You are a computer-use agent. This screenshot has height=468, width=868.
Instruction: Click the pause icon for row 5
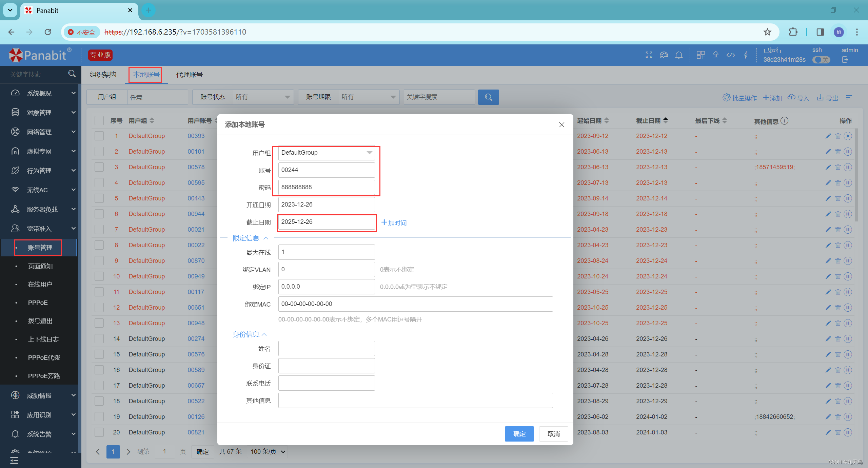click(848, 198)
